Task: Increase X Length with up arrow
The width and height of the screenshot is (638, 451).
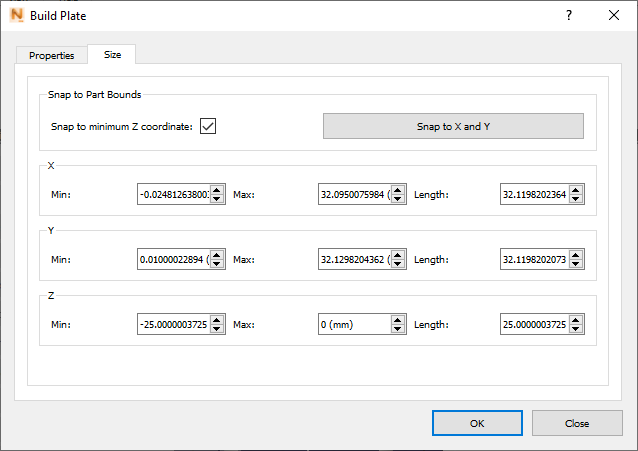Action: point(576,190)
